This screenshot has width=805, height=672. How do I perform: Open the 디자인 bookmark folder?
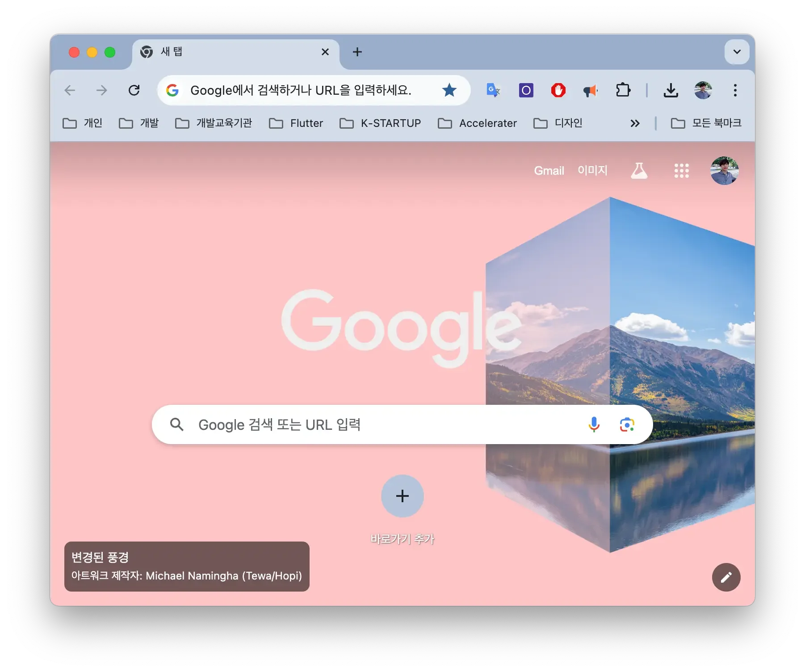tap(558, 123)
